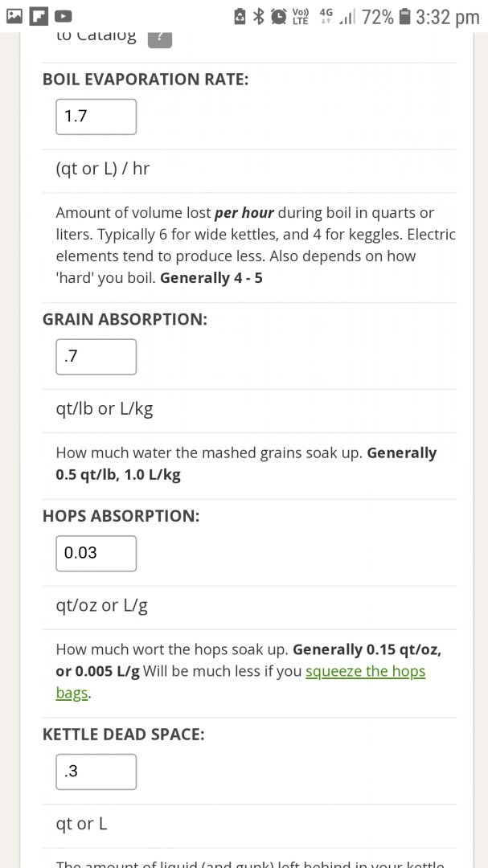Tap the "KETTLE DEAD SPACE:" heading label
Image resolution: width=488 pixels, height=868 pixels.
[x=123, y=734]
